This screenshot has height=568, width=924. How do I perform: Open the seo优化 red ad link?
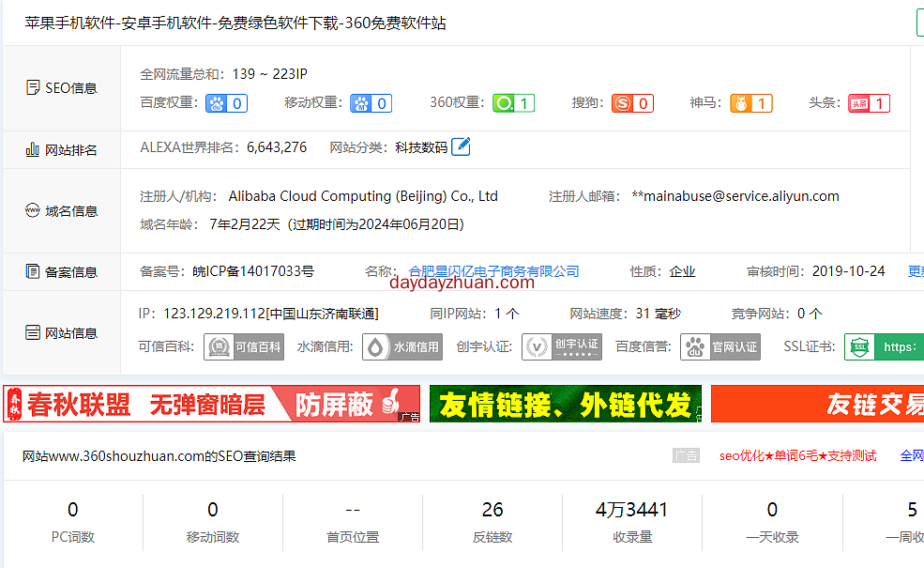[798, 455]
